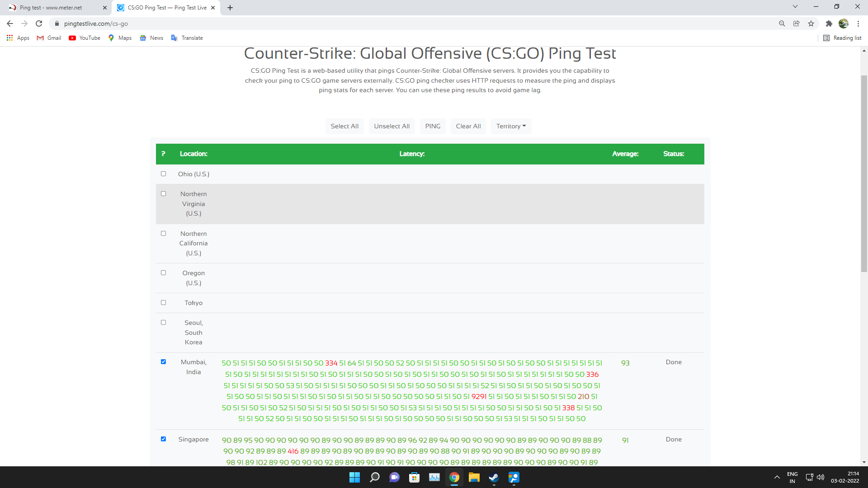Uncheck the Mumbai, India server
This screenshot has height=488, width=868.
[164, 362]
